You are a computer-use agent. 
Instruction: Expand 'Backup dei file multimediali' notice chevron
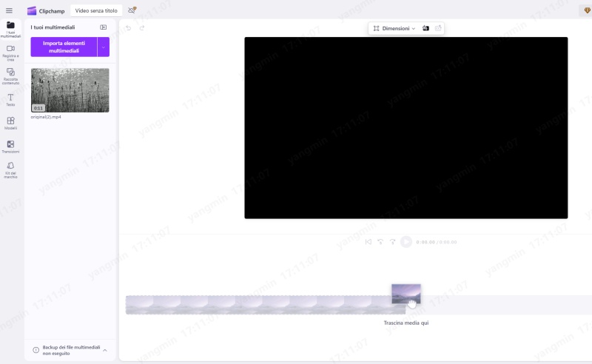(105, 351)
